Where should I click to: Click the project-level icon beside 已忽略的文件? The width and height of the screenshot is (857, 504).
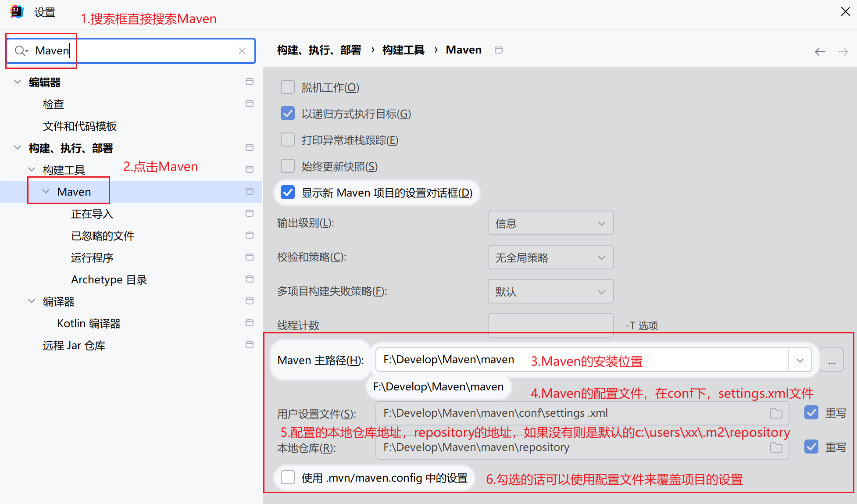click(x=250, y=235)
